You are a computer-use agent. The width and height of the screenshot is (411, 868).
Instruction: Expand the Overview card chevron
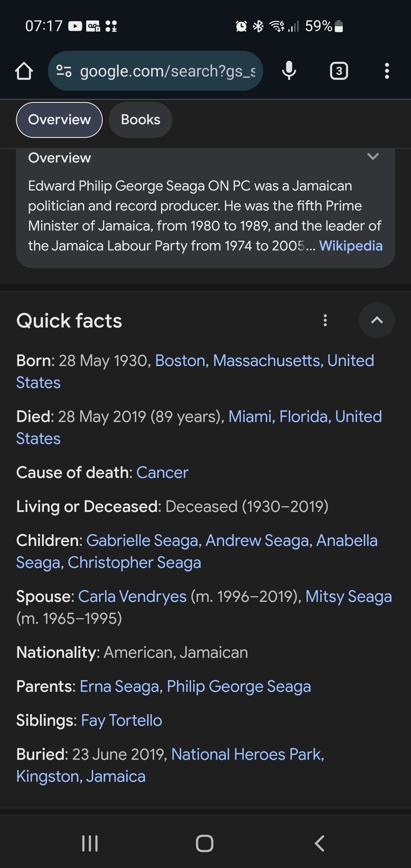point(372,156)
